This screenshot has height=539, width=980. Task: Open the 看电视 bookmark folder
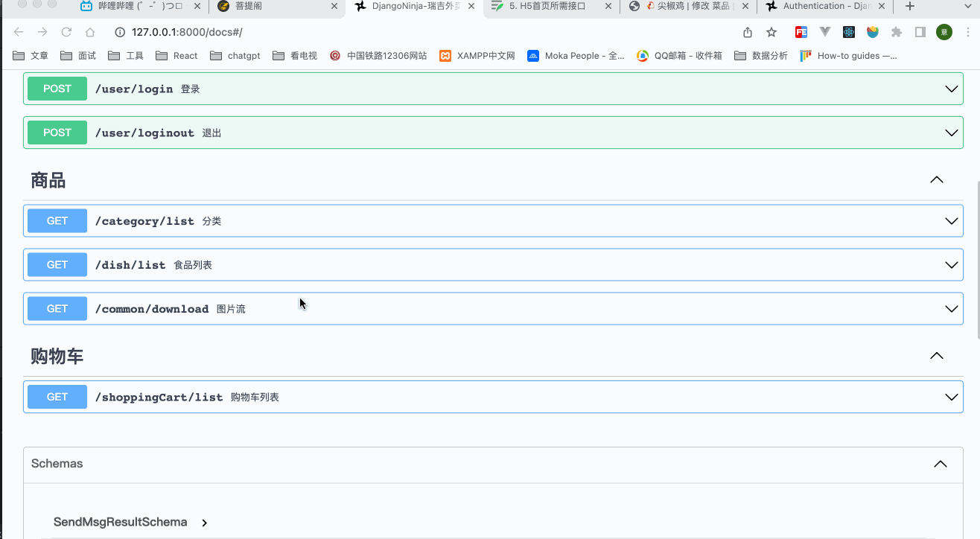click(295, 56)
